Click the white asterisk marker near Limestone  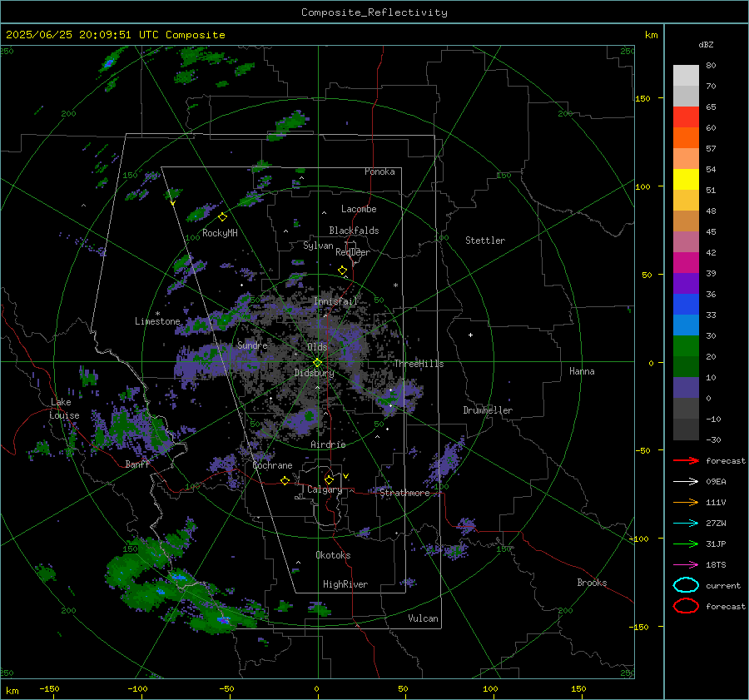tap(157, 314)
